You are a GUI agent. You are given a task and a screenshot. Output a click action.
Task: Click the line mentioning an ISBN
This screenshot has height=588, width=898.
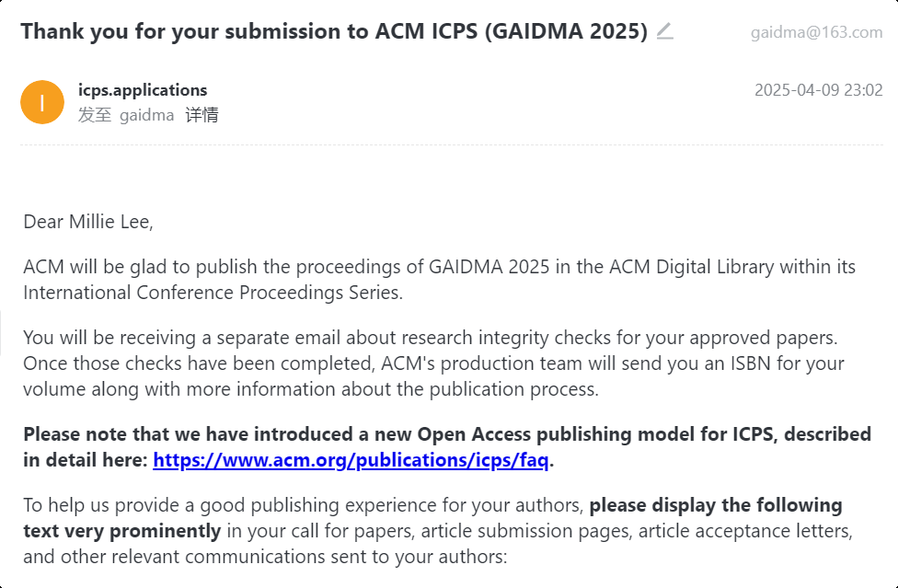coord(433,363)
